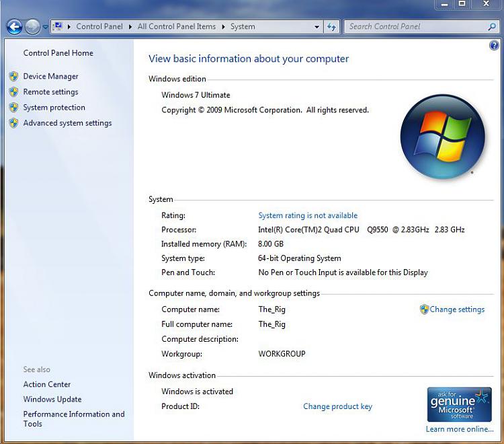Click the shield icon beside Device Manager
Screen dimensions: 504x444
click(13, 76)
